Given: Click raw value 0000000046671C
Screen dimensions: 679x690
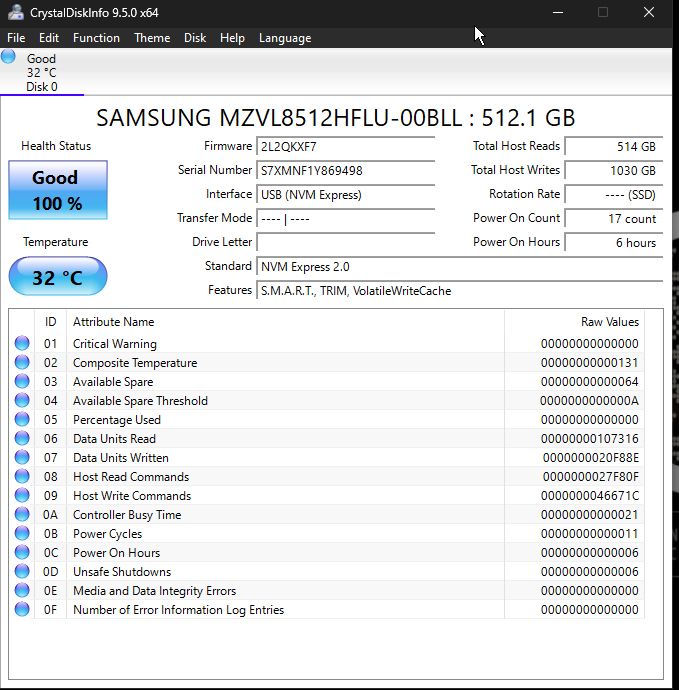Looking at the screenshot, I should (590, 495).
